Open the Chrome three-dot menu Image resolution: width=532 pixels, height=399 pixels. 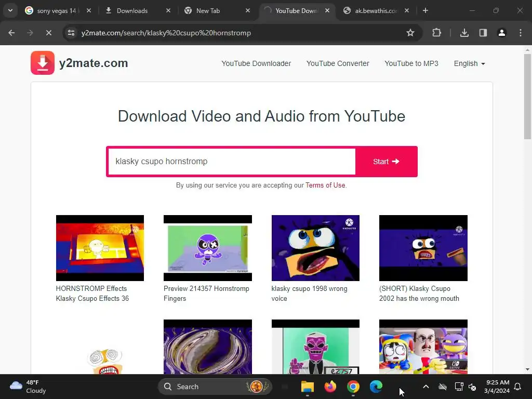[x=521, y=33]
